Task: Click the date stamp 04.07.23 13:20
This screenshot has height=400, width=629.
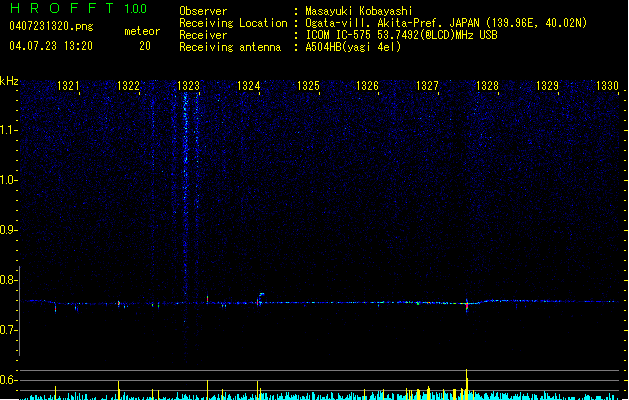Action: click(x=51, y=46)
